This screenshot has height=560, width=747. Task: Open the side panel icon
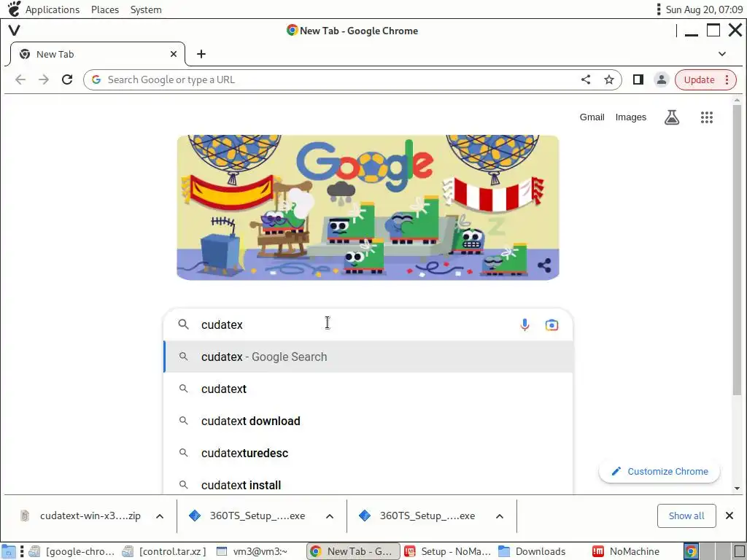point(638,79)
